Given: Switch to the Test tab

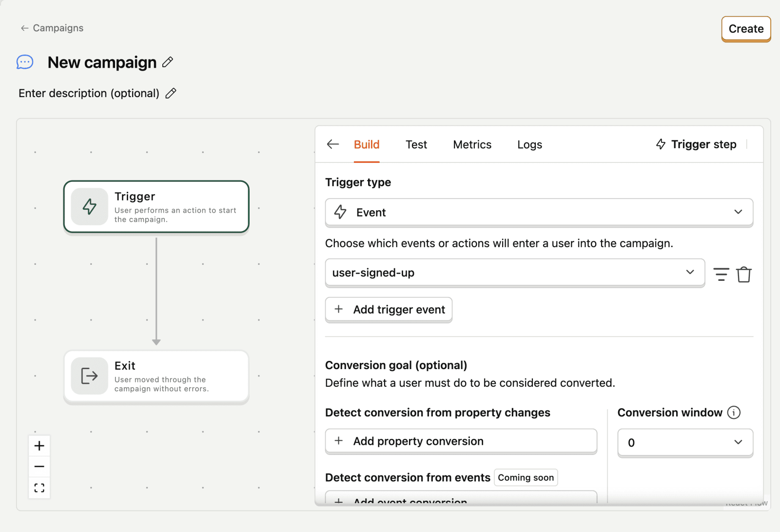Looking at the screenshot, I should [416, 144].
